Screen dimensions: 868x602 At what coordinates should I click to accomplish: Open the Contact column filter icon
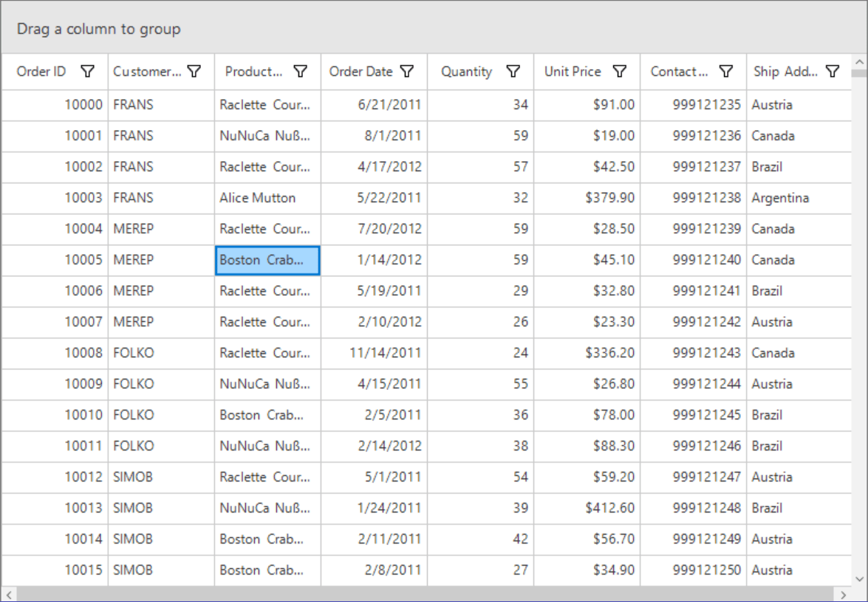tap(725, 71)
